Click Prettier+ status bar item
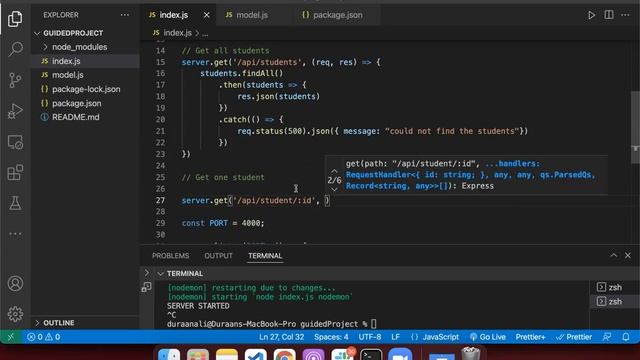640x360 pixels. [x=530, y=337]
